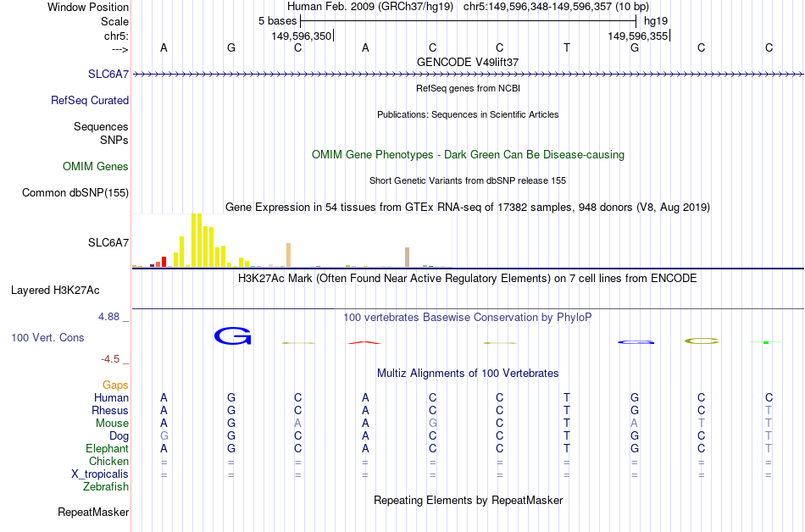This screenshot has height=532, width=805.
Task: Click the 5 bases scale bar label
Action: pyautogui.click(x=277, y=21)
